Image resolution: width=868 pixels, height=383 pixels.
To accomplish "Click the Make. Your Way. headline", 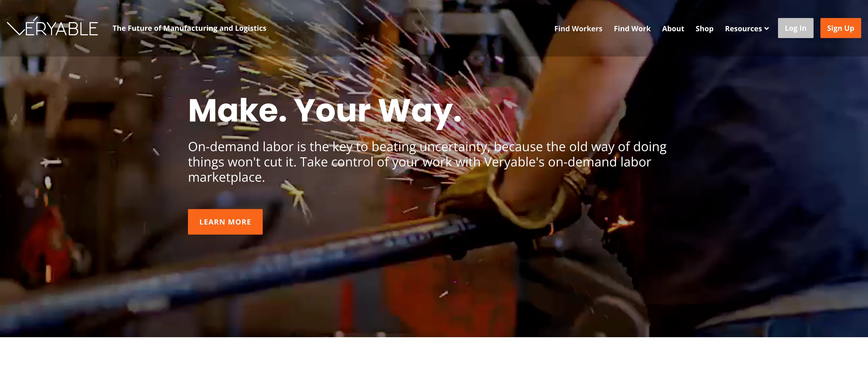I will click(x=324, y=111).
